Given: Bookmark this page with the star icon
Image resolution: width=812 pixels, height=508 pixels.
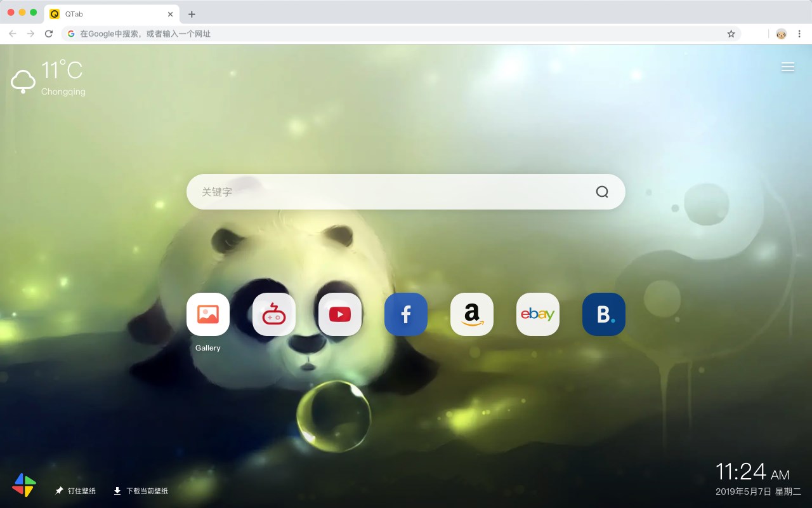Looking at the screenshot, I should point(731,34).
